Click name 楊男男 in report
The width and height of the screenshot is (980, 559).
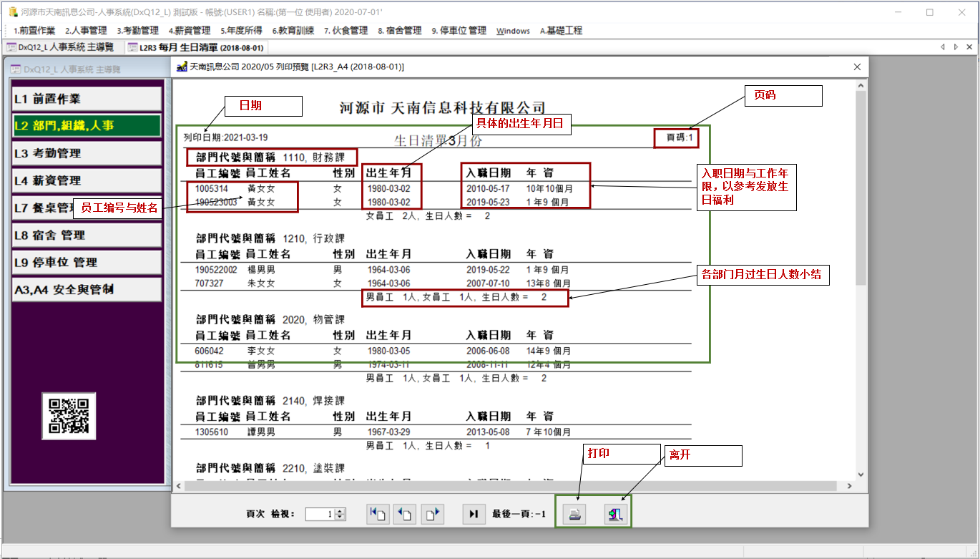click(x=261, y=270)
